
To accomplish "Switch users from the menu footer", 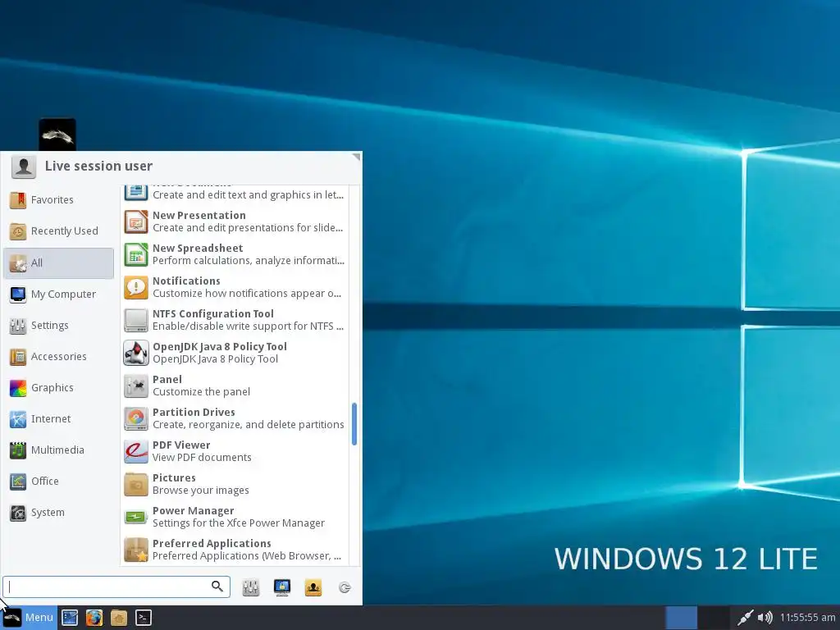I will [x=313, y=587].
